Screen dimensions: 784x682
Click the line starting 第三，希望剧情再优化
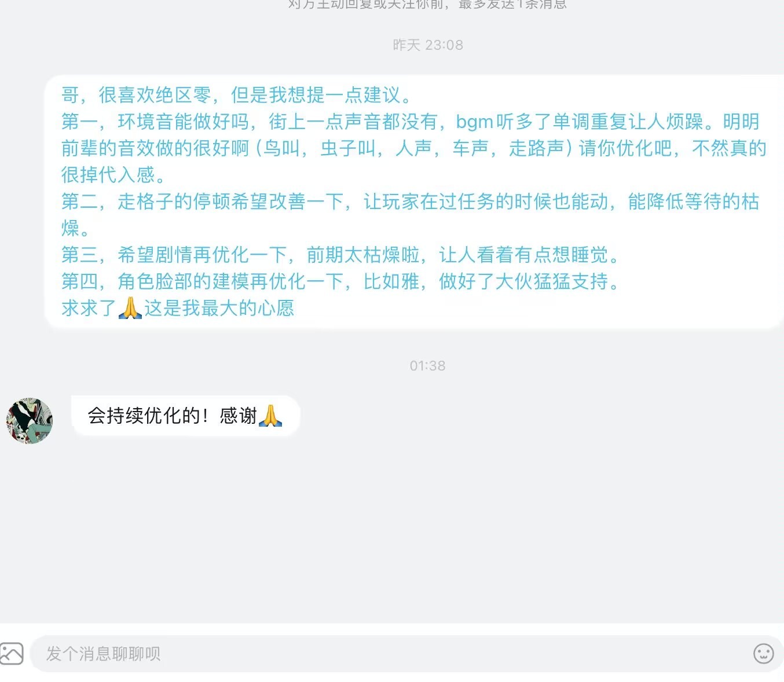[341, 255]
